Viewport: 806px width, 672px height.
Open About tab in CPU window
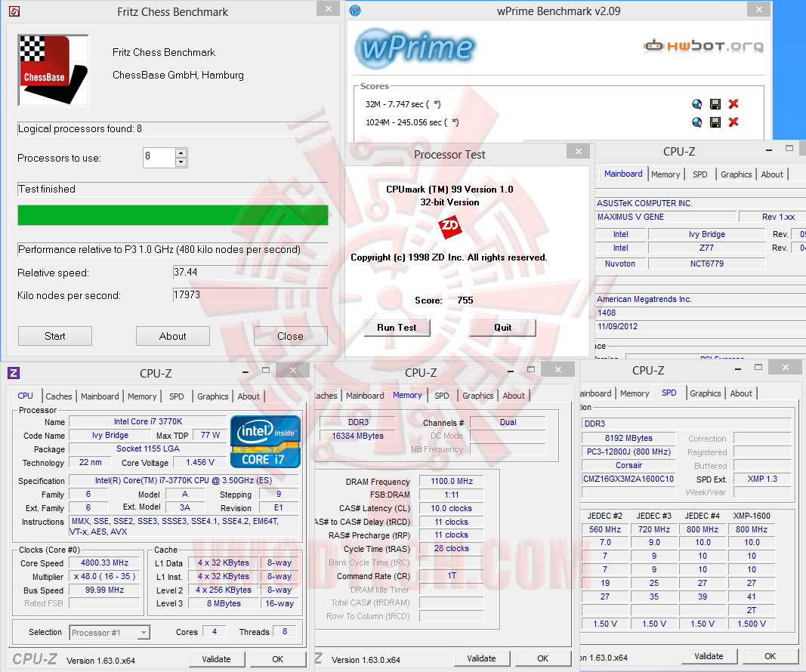pyautogui.click(x=249, y=396)
